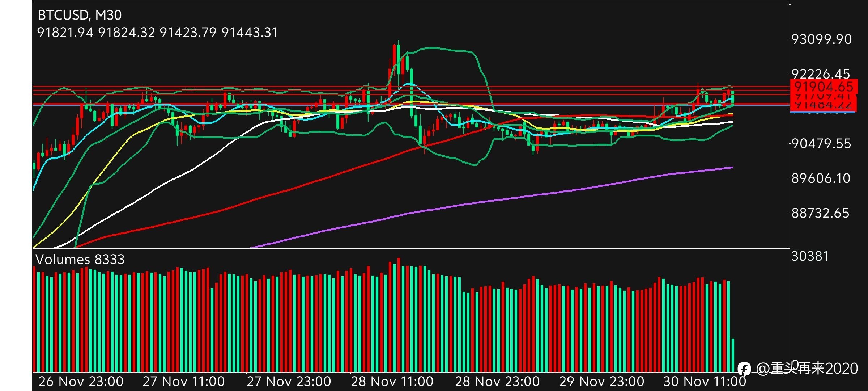Select the 27 Nov 11:00 time marker
Image resolution: width=868 pixels, height=391 pixels.
click(184, 381)
